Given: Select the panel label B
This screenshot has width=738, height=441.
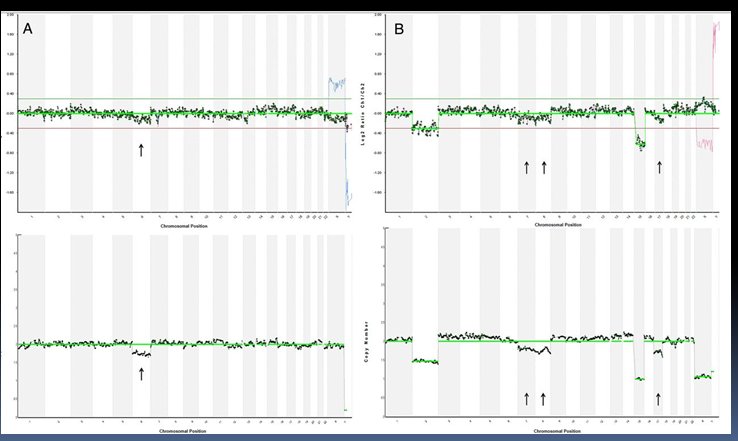Looking at the screenshot, I should tap(400, 29).
